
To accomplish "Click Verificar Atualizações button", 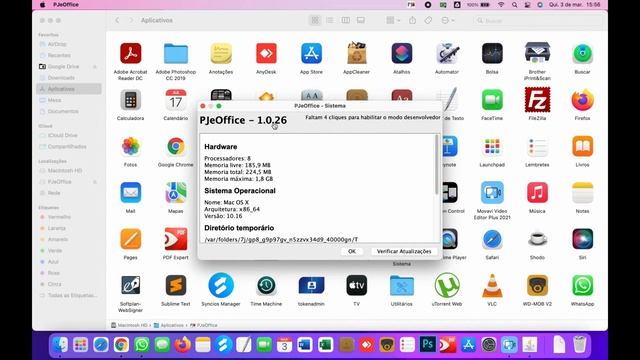I will pyautogui.click(x=404, y=251).
